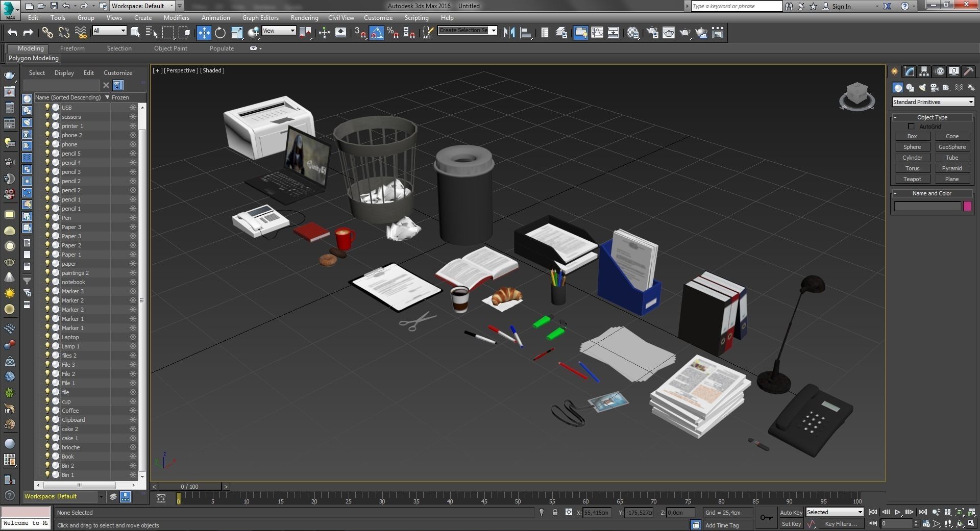Click the Sphere primitive button
980x531 pixels.
[x=912, y=147]
